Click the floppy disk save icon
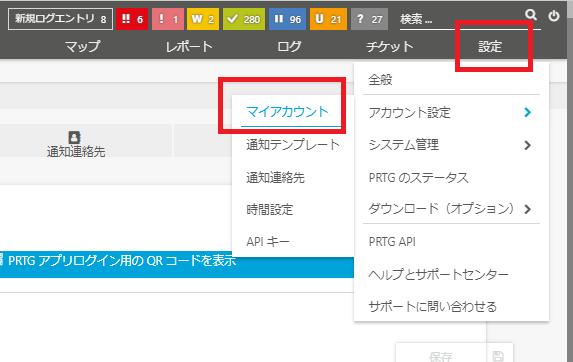 [498, 356]
